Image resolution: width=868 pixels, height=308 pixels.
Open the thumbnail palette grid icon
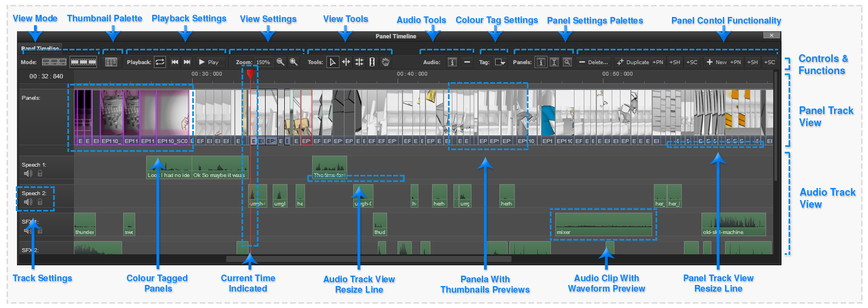(x=111, y=62)
